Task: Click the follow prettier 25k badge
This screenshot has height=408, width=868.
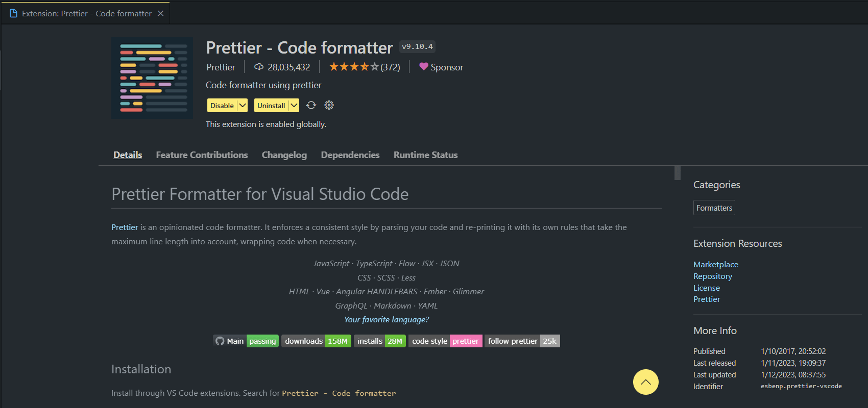Action: point(522,341)
